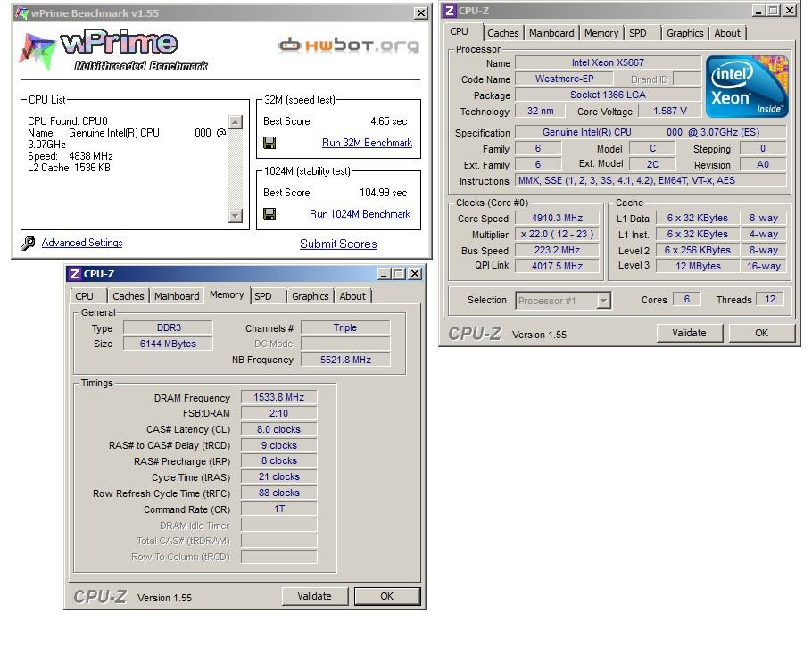Click the Bus Speed 223.2 MHz value
The width and height of the screenshot is (812, 646).
tap(557, 250)
